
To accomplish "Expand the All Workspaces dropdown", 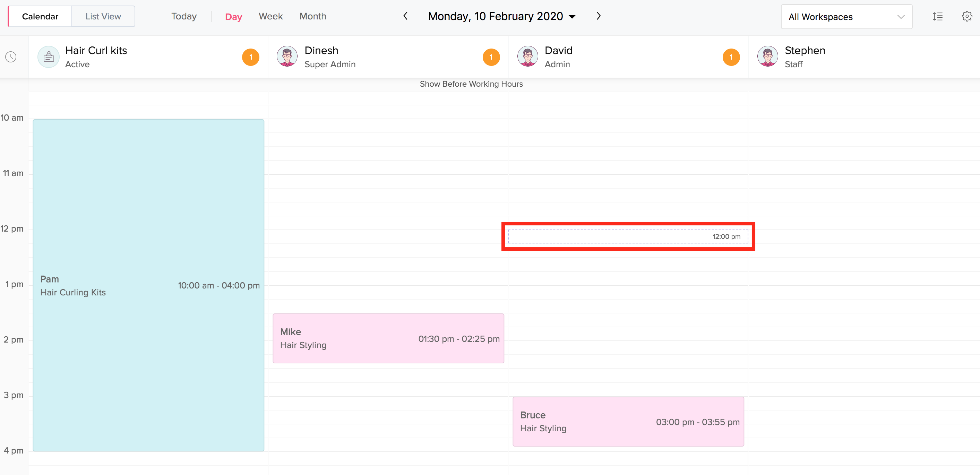I will coord(846,17).
